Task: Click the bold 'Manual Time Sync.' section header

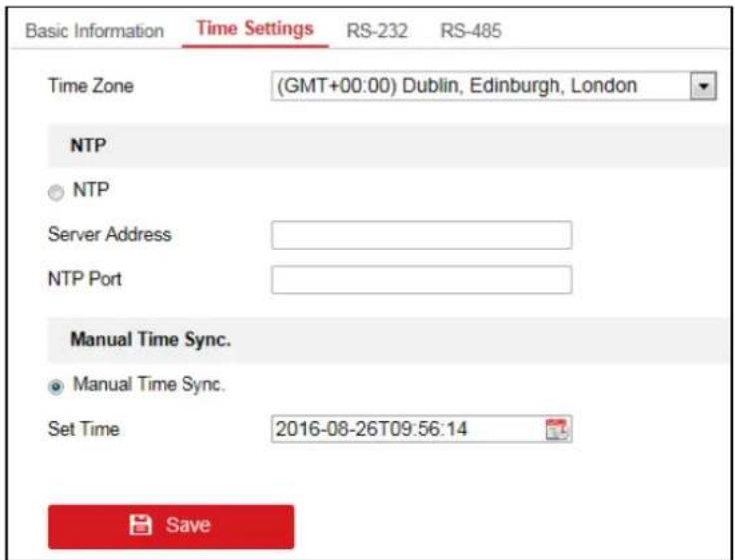Action: [151, 339]
